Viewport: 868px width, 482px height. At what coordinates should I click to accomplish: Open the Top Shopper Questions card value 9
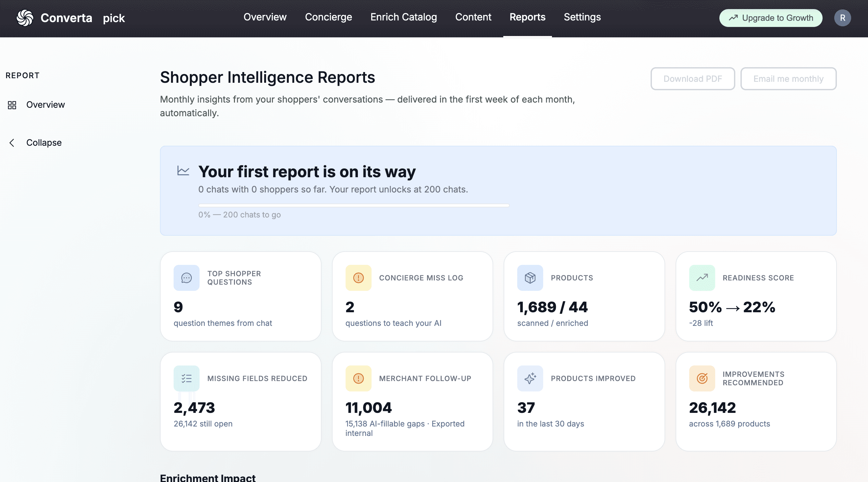click(x=178, y=307)
